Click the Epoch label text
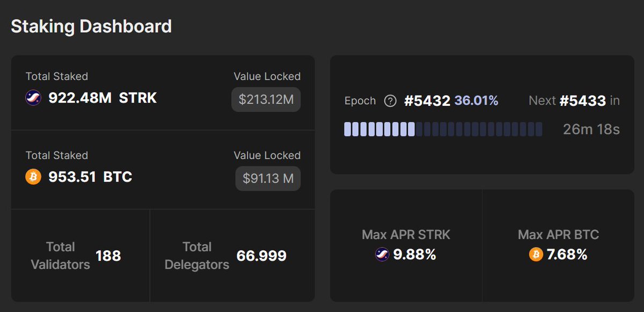 click(360, 101)
